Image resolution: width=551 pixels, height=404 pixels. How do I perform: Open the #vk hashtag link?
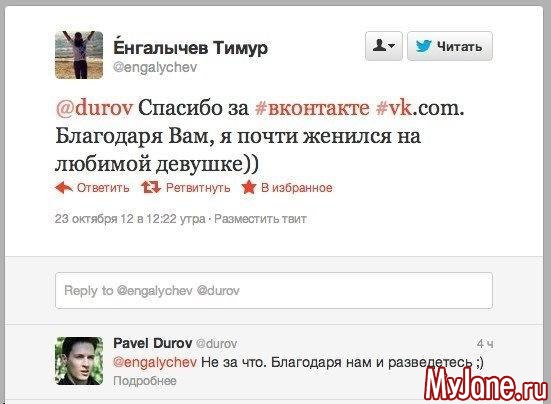click(x=394, y=108)
